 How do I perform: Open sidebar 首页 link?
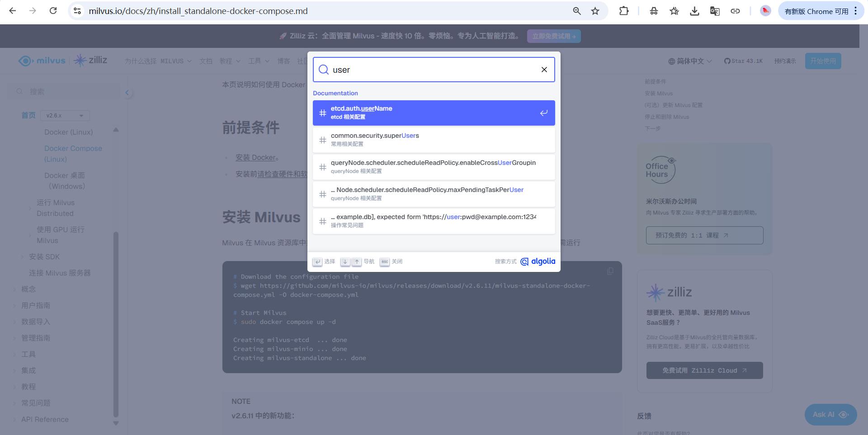tap(28, 116)
